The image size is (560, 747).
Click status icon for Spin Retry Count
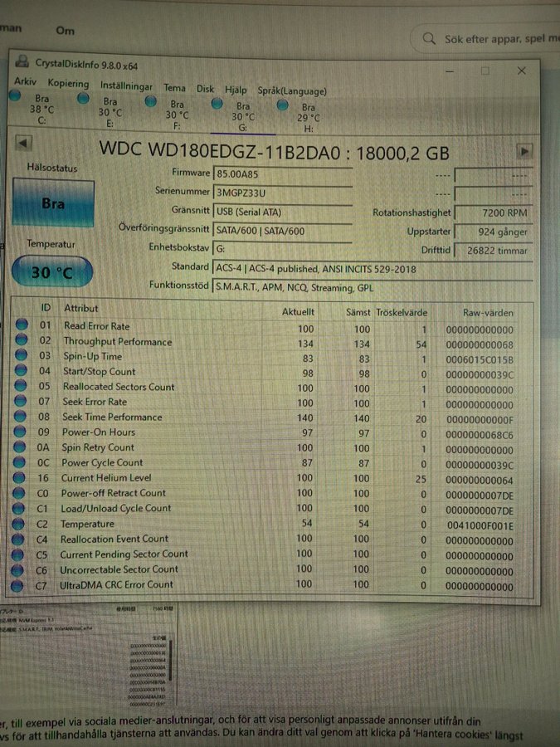[x=19, y=447]
